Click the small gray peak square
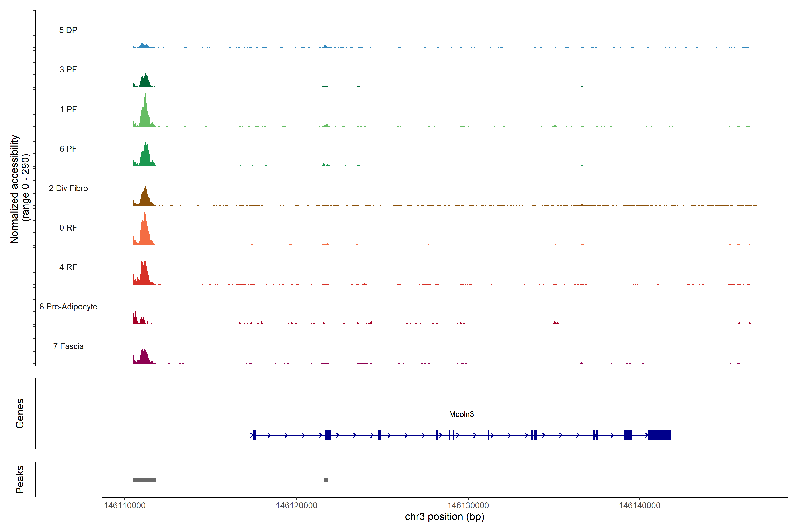This screenshot has width=798, height=532. [326, 480]
